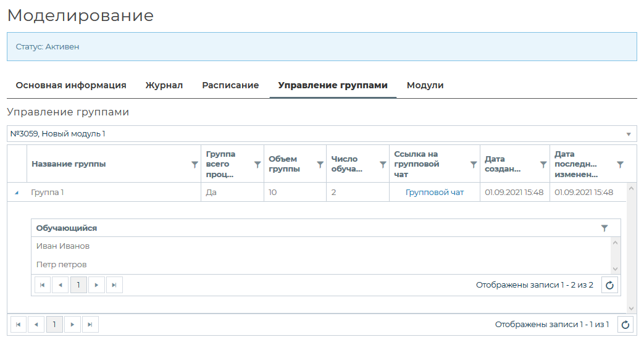Open filter icon in Обучающийся column
644x345 pixels.
[x=604, y=228]
